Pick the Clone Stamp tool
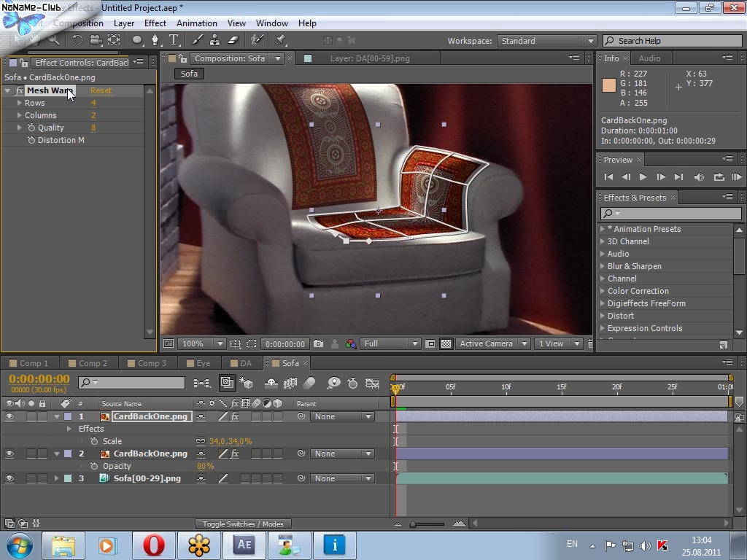Viewport: 747px width, 560px height. pos(215,40)
